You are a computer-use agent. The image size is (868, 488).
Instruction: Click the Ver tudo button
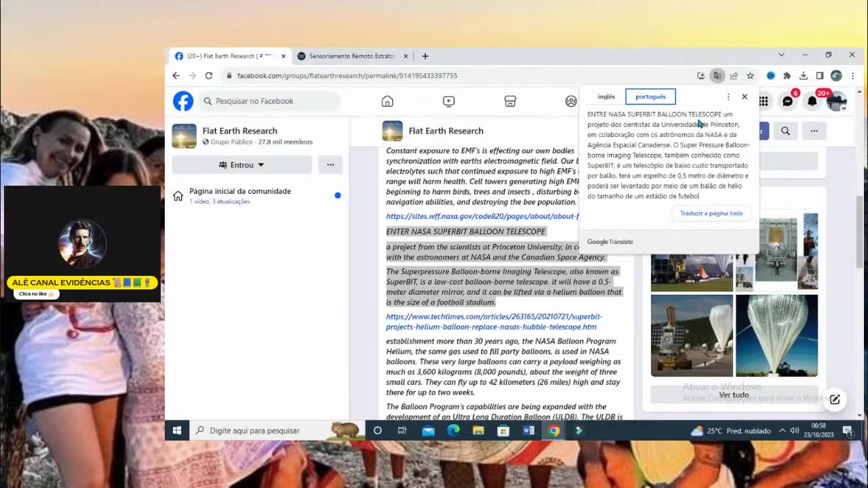[734, 394]
